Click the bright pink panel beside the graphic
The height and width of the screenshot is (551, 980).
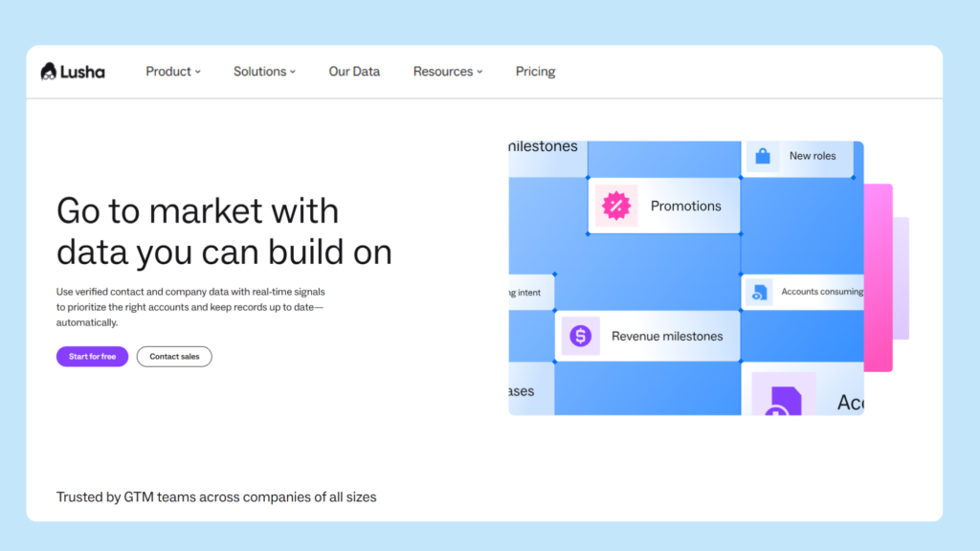tap(879, 277)
